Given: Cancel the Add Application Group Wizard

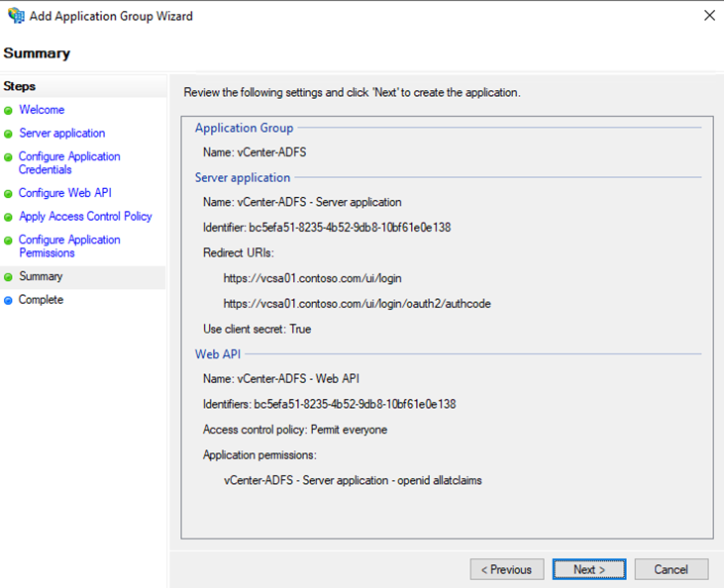Looking at the screenshot, I should coord(672,569).
